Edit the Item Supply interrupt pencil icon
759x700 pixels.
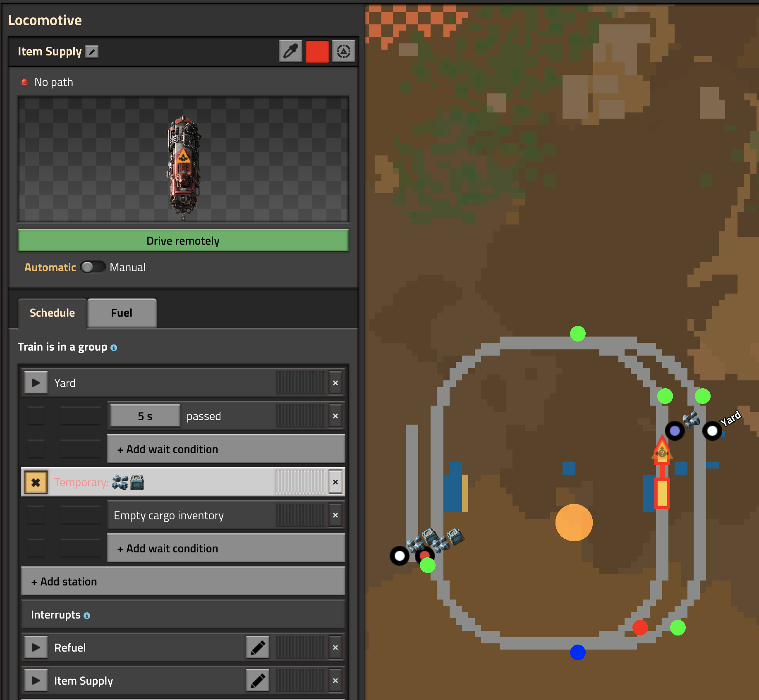258,681
